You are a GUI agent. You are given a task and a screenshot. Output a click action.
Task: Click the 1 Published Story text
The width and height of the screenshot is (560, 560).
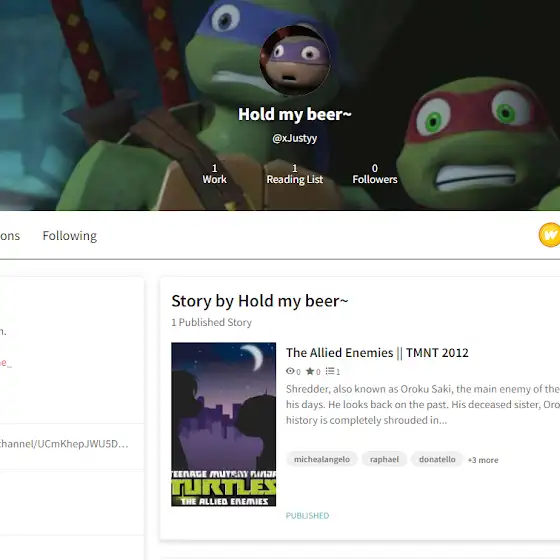point(211,322)
